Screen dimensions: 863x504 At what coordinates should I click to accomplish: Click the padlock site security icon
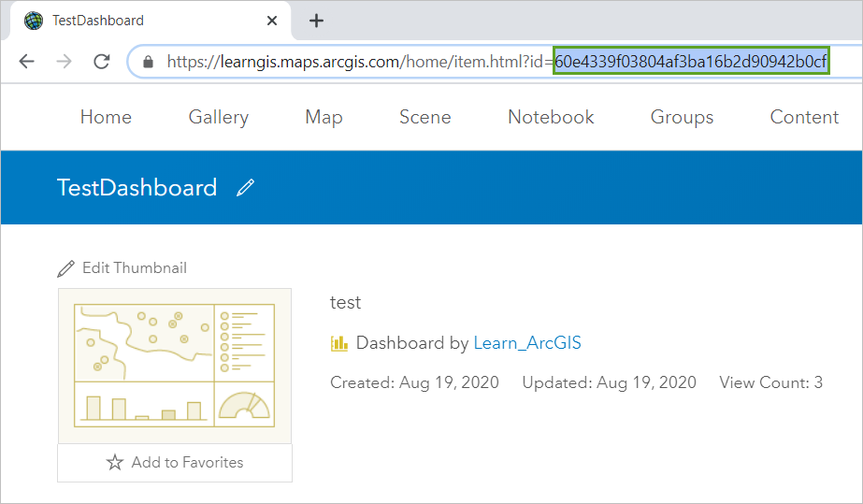(x=148, y=62)
